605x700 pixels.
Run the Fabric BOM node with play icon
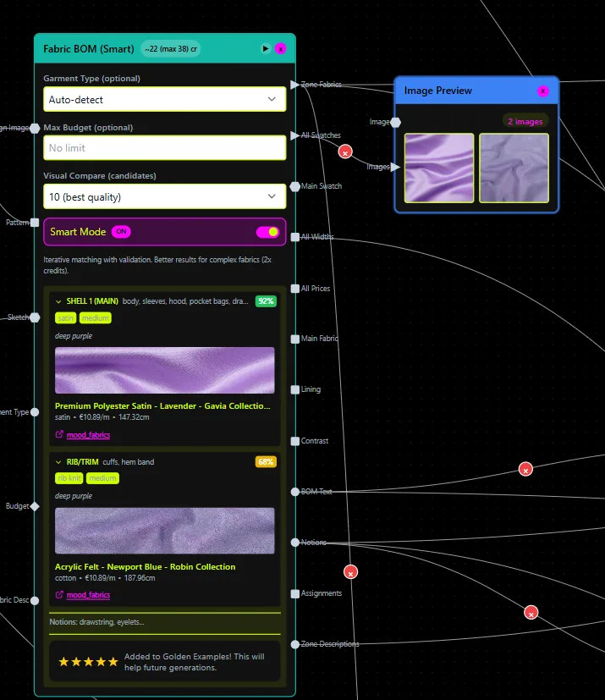point(266,48)
